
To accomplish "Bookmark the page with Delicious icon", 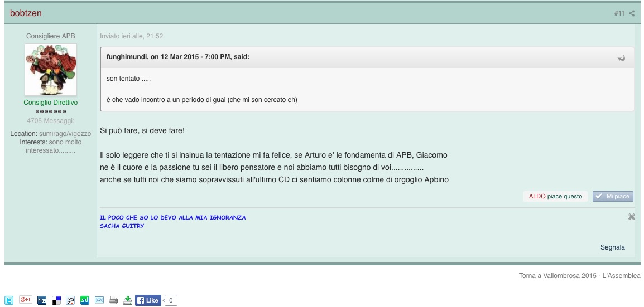I will click(56, 300).
